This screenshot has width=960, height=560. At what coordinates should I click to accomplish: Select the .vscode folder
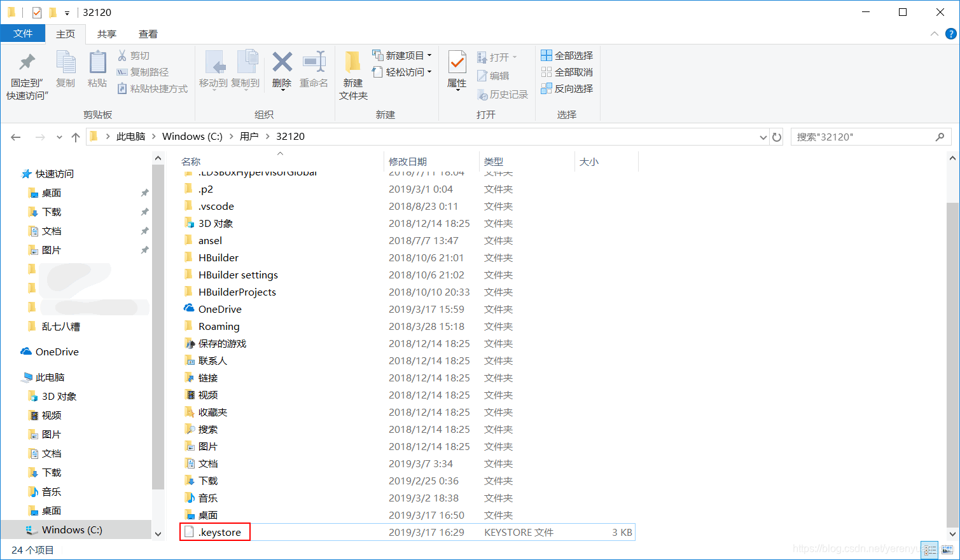click(x=216, y=206)
